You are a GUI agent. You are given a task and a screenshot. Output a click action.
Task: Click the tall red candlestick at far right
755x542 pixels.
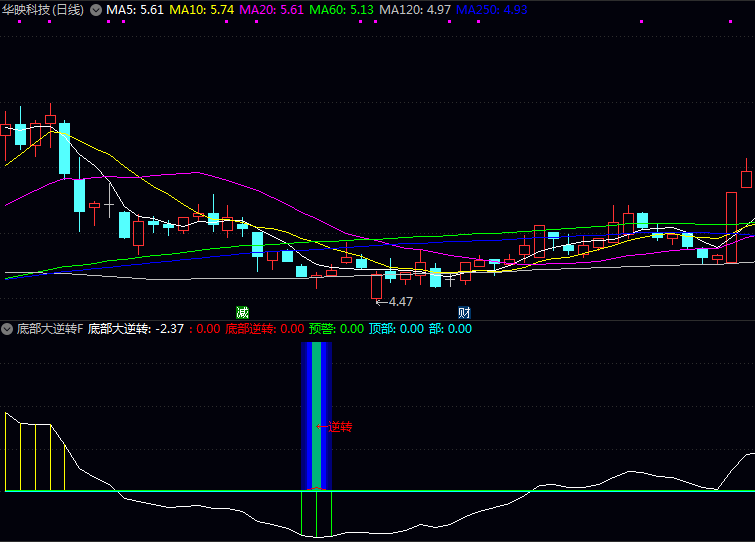[731, 227]
